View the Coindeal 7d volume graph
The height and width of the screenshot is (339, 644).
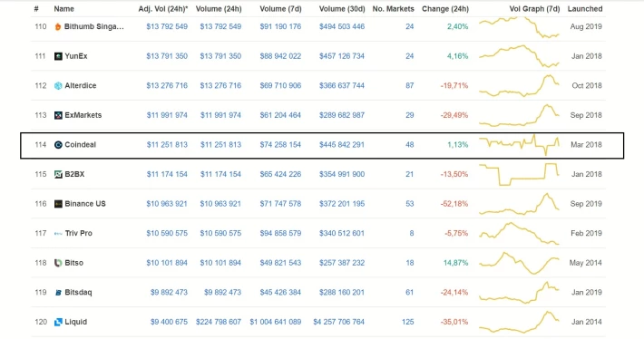point(519,145)
